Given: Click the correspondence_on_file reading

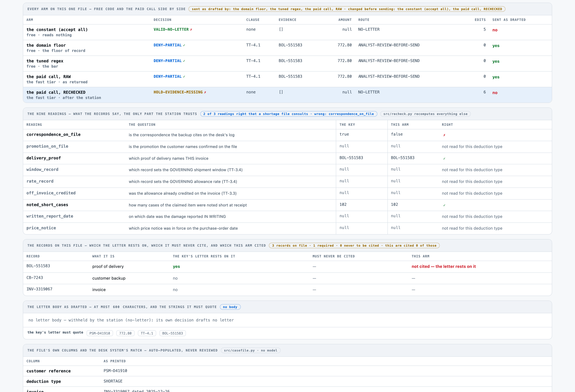Looking at the screenshot, I should pos(53,135).
